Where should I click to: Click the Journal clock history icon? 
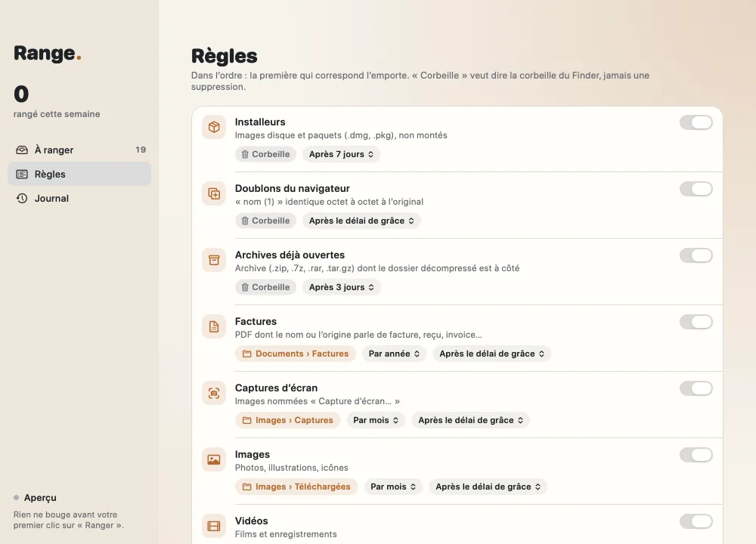pyautogui.click(x=22, y=198)
